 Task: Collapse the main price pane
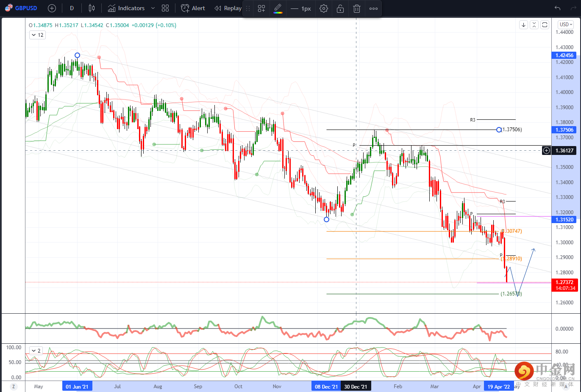[534, 25]
